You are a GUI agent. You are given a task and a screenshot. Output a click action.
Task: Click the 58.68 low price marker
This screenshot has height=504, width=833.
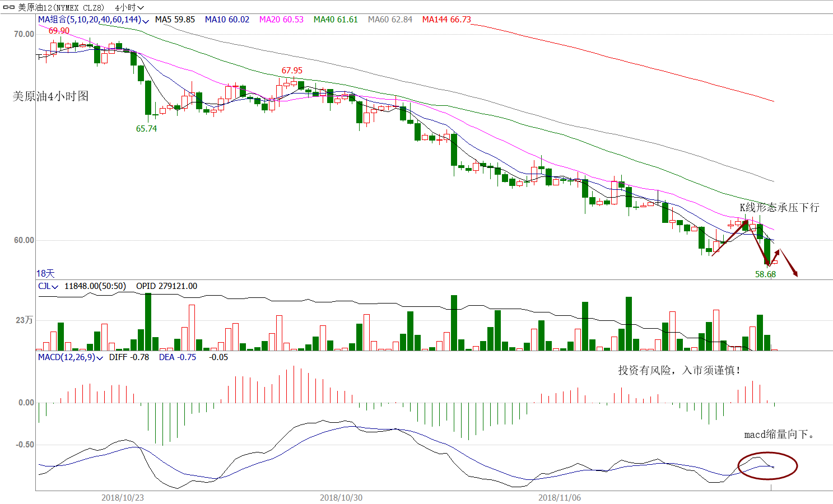pos(766,274)
